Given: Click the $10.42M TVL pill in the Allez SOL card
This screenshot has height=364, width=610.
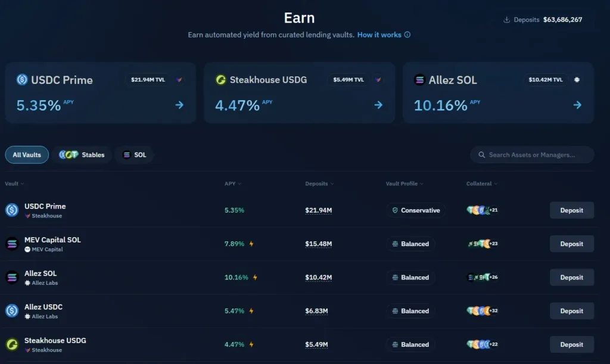Looking at the screenshot, I should [546, 80].
